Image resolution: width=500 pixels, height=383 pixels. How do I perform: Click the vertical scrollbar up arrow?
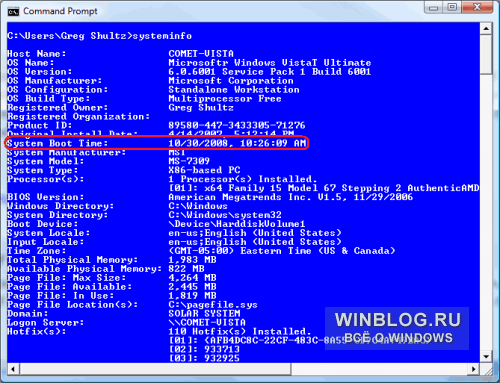pos(486,29)
